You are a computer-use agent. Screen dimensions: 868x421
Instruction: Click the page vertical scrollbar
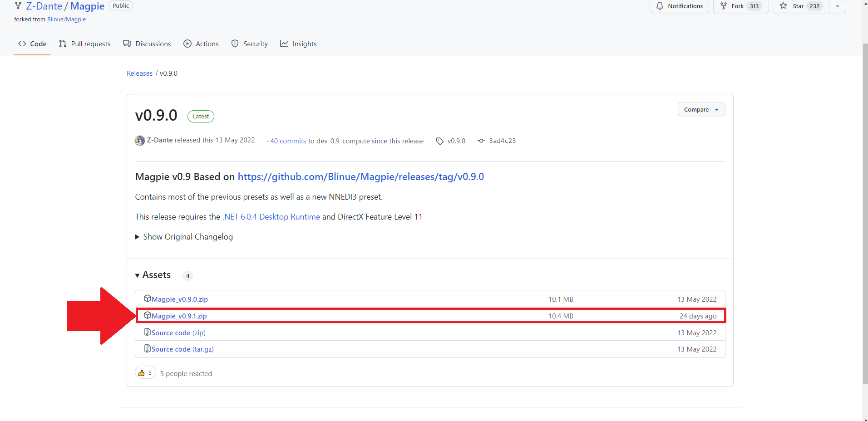865,213
